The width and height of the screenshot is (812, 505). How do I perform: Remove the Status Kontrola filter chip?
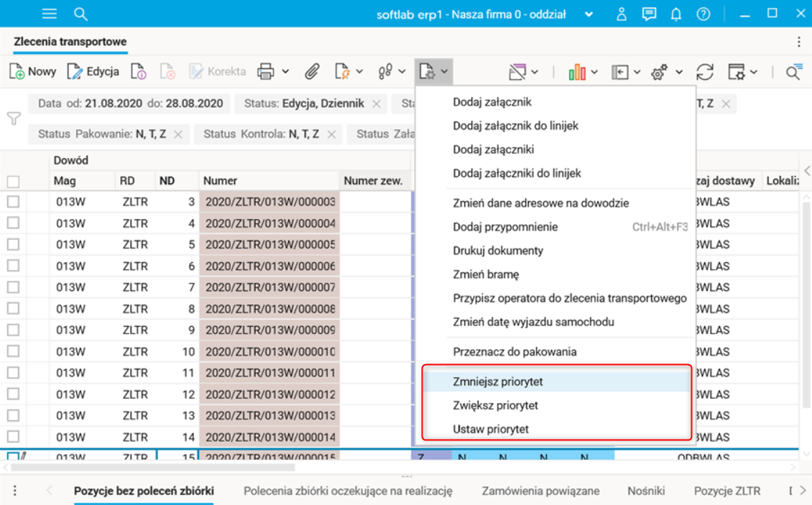pos(332,134)
